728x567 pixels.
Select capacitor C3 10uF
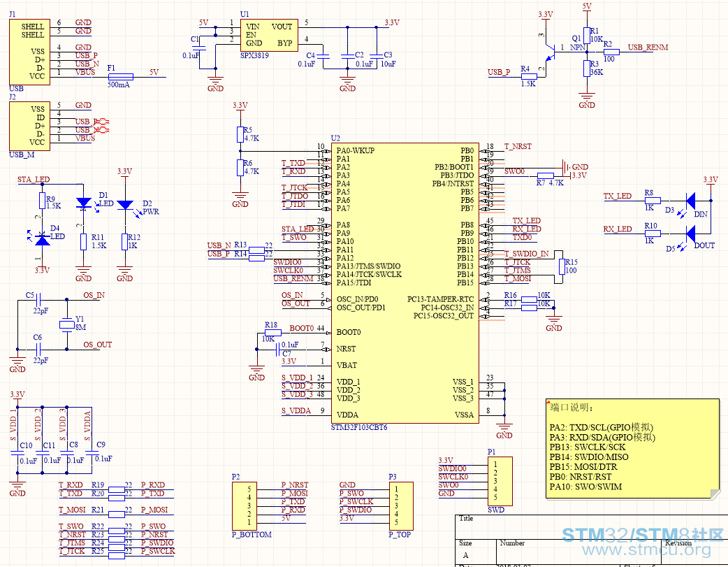[x=376, y=56]
